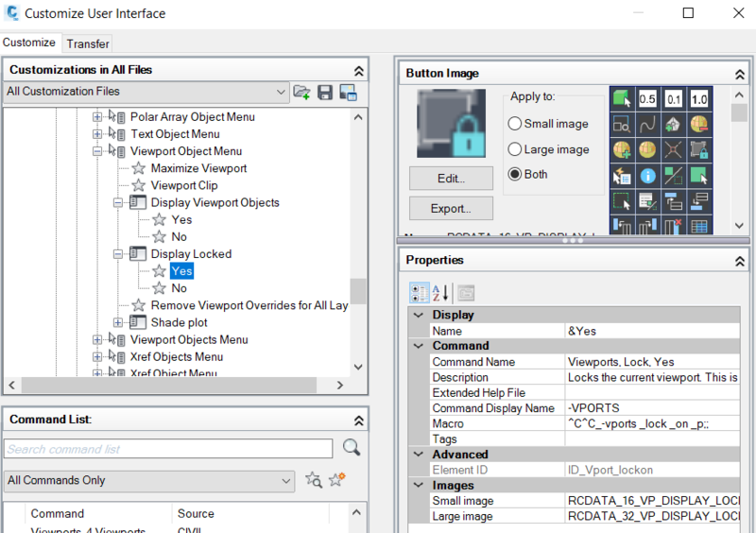Open the All Customization Files dropdown
The height and width of the screenshot is (533, 756).
(280, 92)
